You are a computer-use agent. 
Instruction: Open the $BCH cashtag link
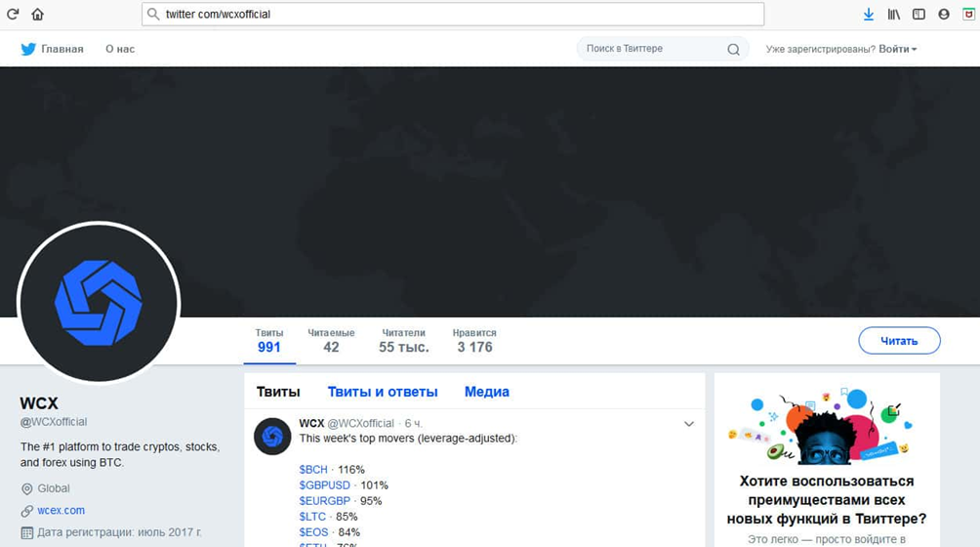(x=313, y=470)
